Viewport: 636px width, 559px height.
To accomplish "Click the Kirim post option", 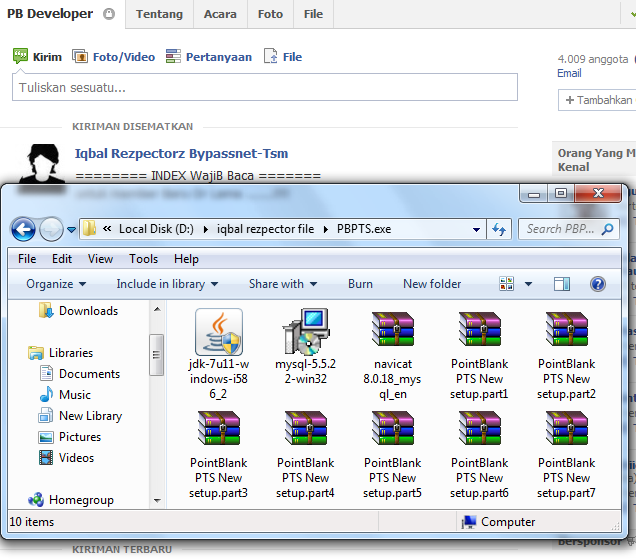I will 37,57.
